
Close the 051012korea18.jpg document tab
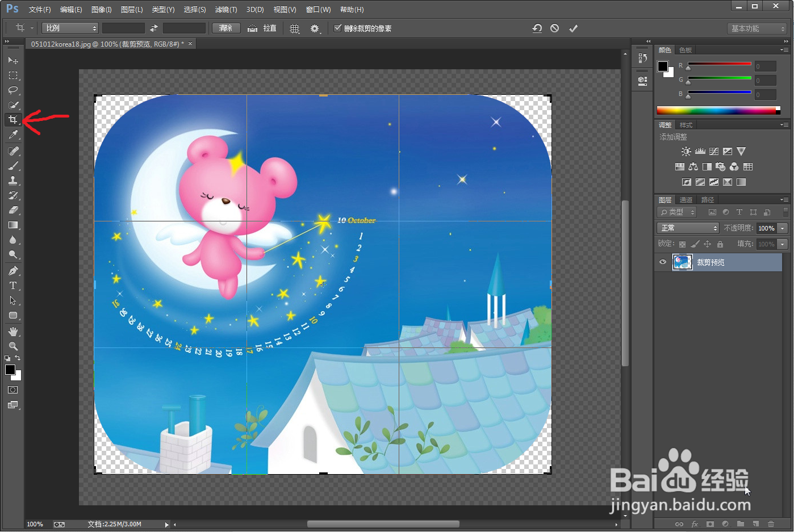click(190, 44)
